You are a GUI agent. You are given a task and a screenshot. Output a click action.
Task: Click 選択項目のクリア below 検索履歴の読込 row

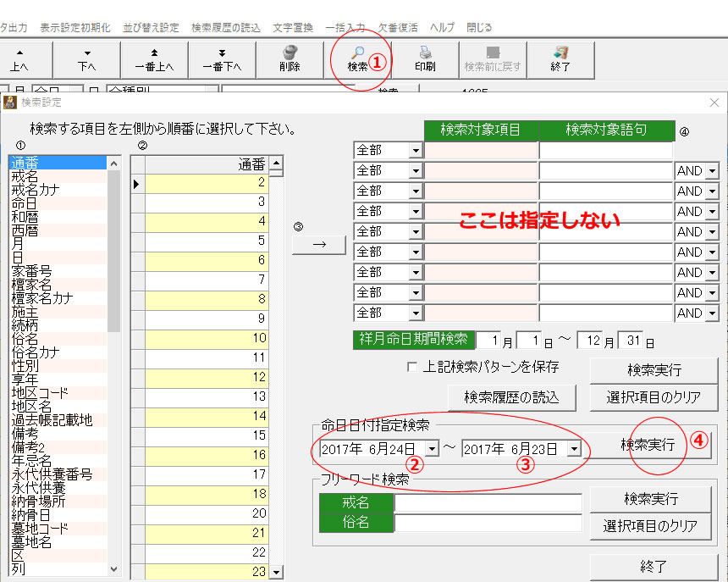(654, 397)
